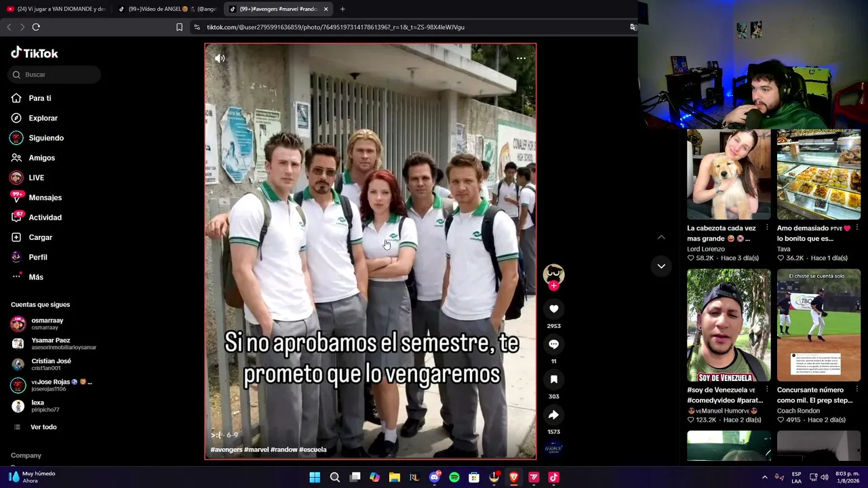Share the post using the arrow icon
Viewport: 868px width, 488px height.
click(x=553, y=415)
